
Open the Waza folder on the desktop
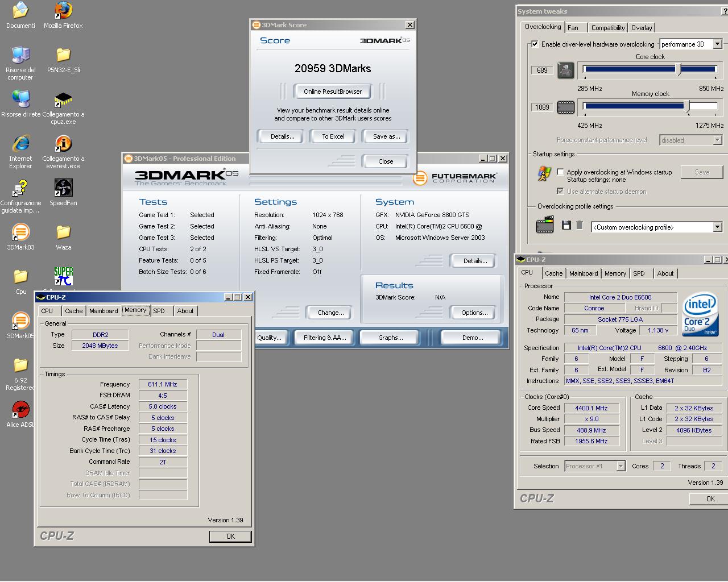click(x=63, y=237)
